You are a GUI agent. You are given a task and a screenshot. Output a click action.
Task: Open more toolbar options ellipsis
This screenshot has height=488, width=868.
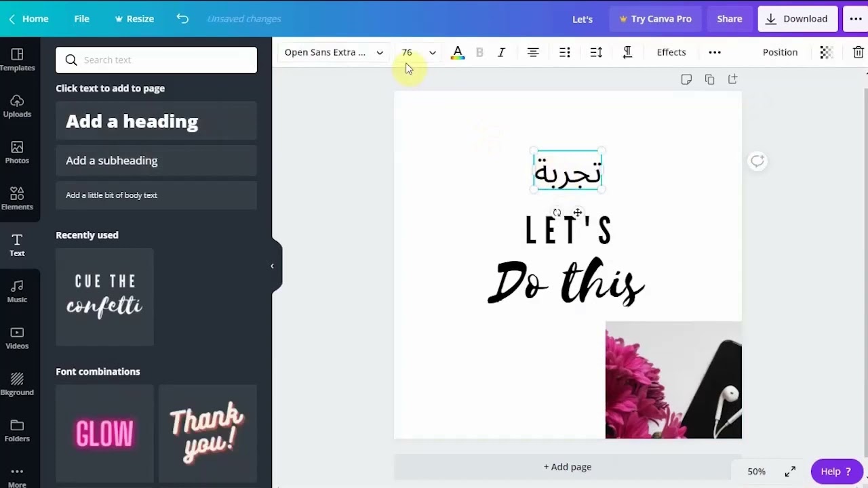click(x=715, y=52)
